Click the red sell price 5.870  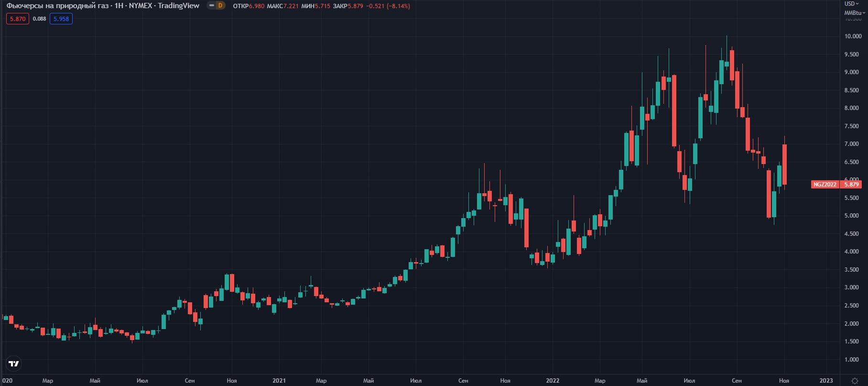coord(18,19)
